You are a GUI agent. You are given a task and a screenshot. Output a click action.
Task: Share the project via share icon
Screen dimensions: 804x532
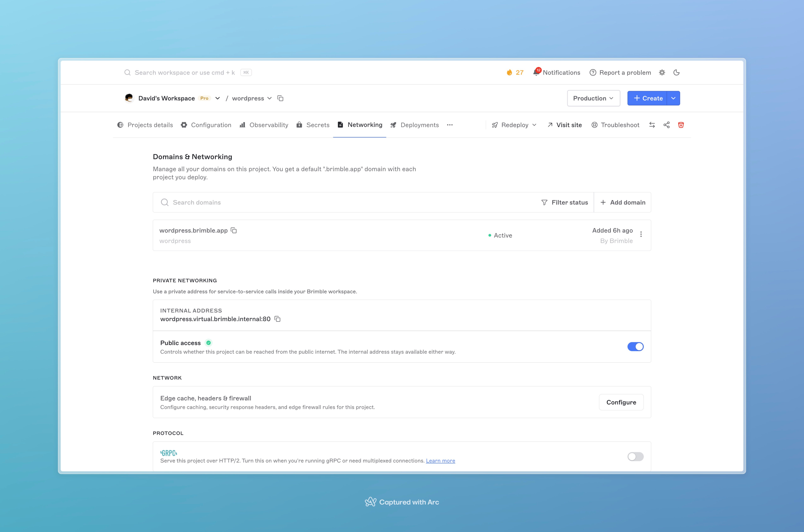[x=667, y=125]
